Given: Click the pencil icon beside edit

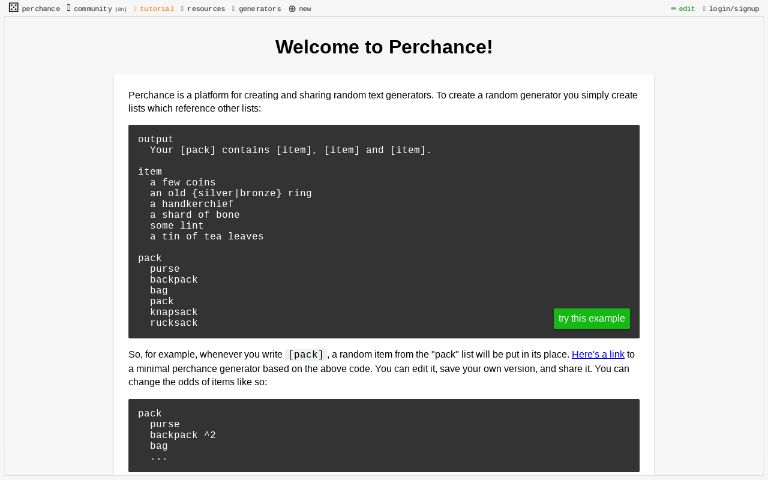Looking at the screenshot, I should coord(673,9).
